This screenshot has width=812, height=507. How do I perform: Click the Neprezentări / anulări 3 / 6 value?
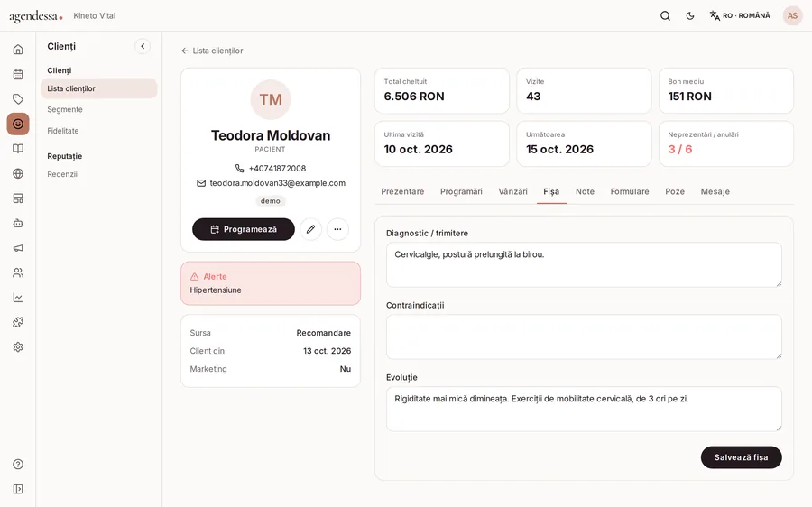680,149
